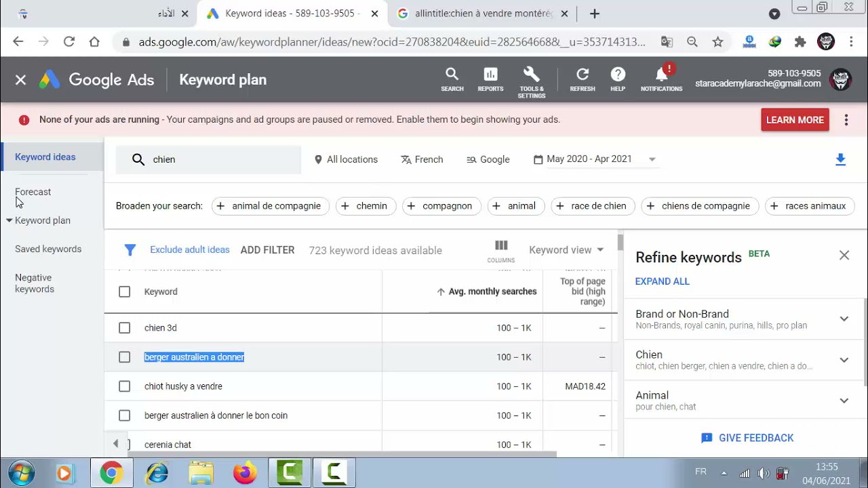Open Negative keywords sidebar item
The image size is (868, 488).
coord(35,283)
